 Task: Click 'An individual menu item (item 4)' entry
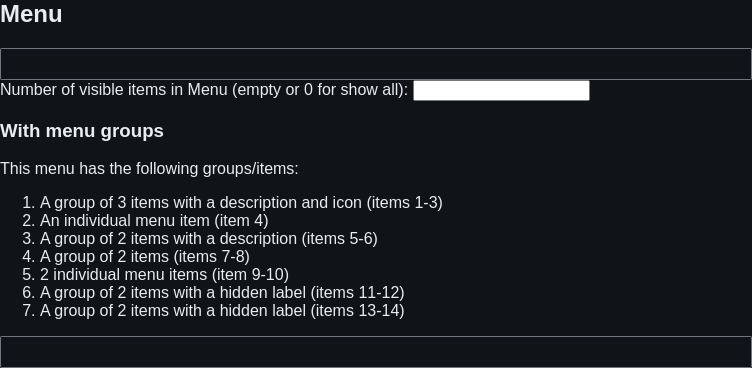click(x=154, y=221)
